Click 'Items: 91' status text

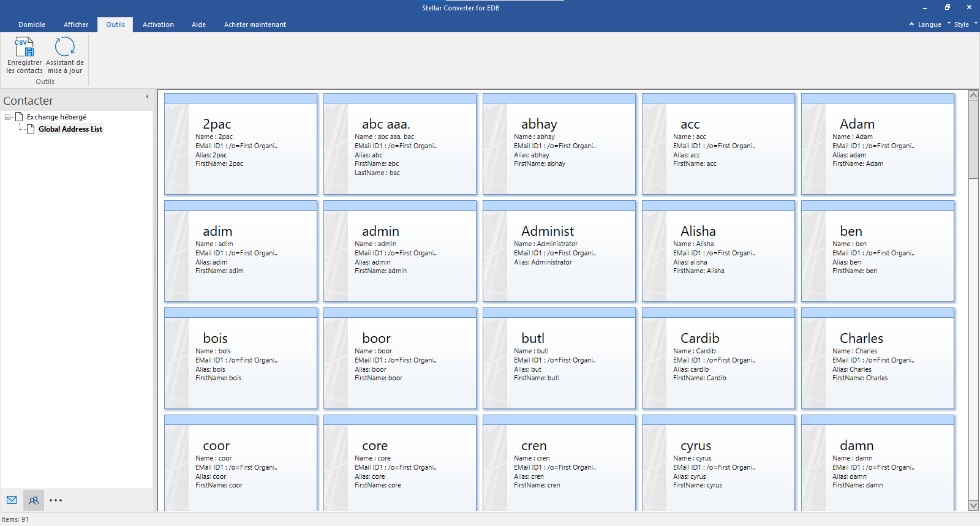point(15,519)
